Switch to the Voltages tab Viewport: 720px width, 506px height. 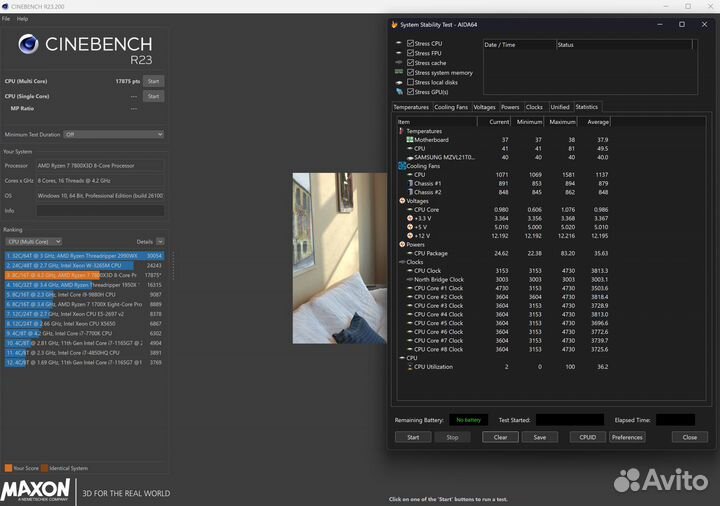pos(484,107)
